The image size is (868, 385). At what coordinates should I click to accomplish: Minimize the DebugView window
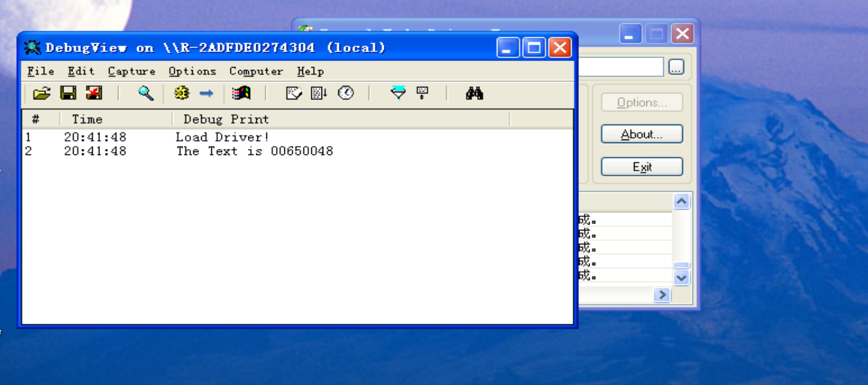[508, 47]
